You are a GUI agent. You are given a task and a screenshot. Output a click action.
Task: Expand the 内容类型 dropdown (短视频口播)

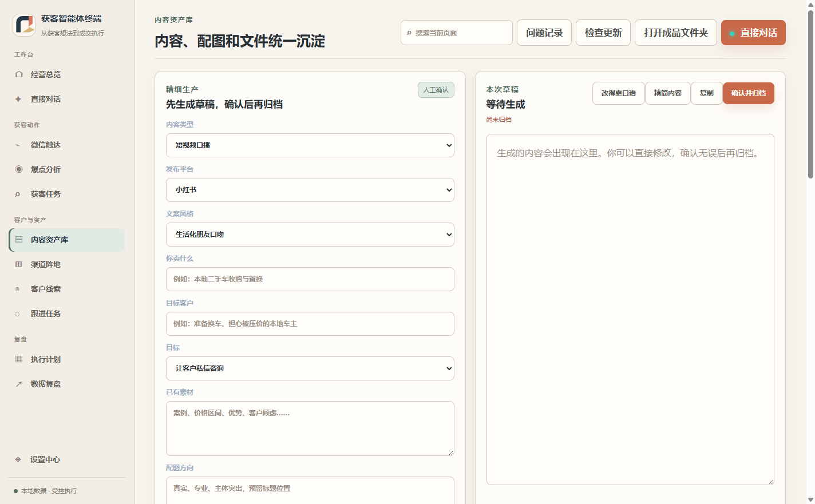coord(310,145)
